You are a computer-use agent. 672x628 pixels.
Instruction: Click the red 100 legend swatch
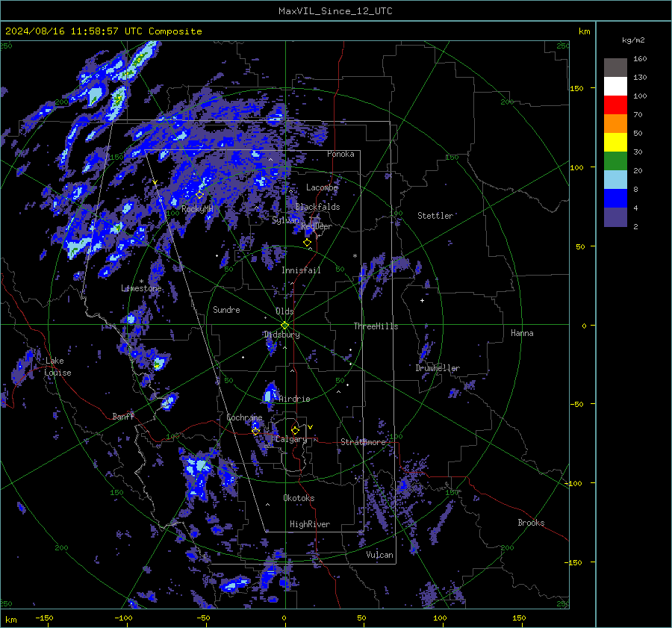615,105
